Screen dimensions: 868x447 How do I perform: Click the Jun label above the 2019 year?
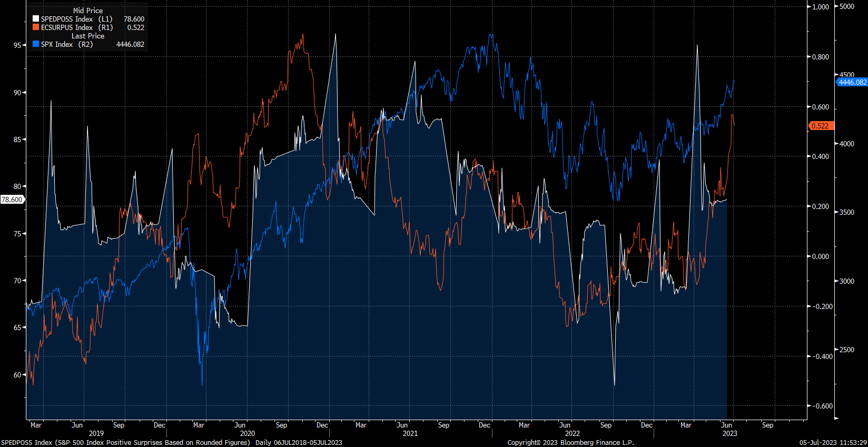[x=77, y=425]
